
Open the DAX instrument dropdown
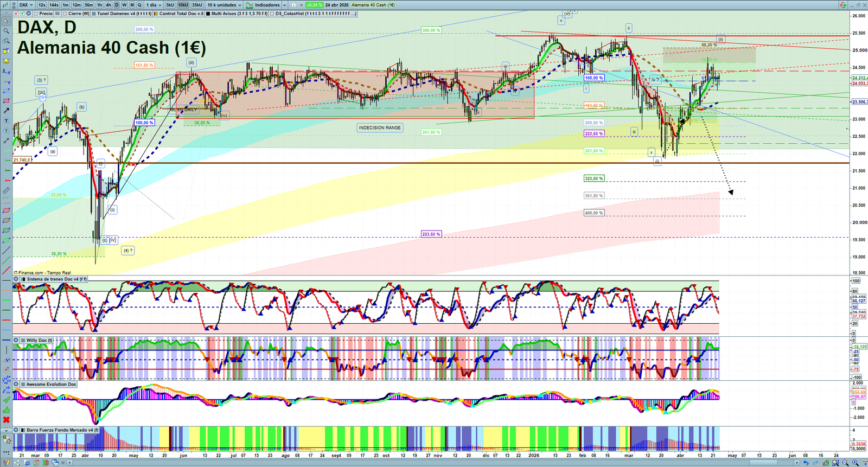click(x=25, y=5)
